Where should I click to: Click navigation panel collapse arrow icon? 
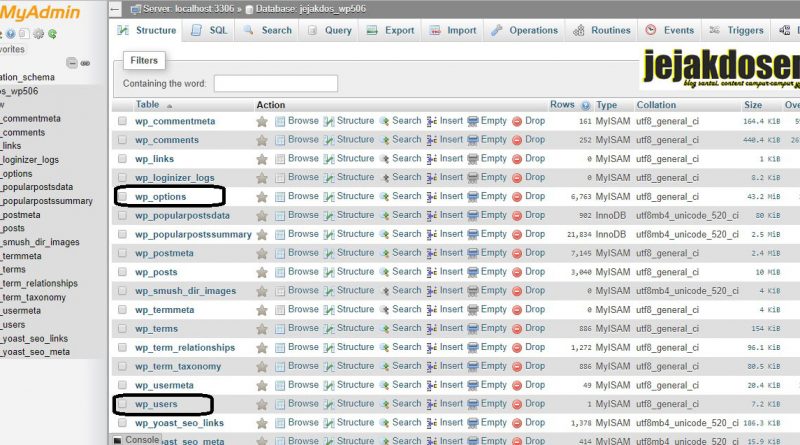(x=115, y=9)
